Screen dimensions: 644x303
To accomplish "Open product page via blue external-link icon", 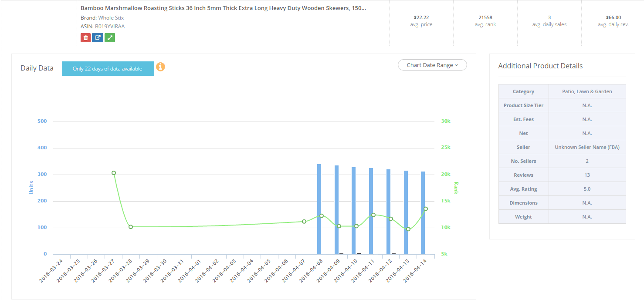I will 98,38.
